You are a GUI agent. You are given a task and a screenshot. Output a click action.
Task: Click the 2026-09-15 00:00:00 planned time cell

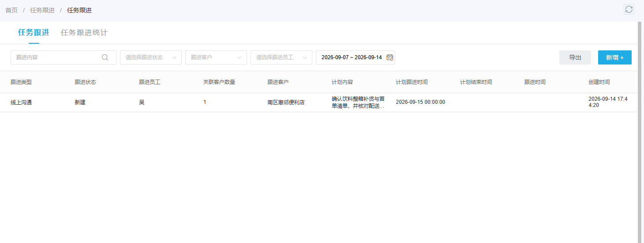coord(420,102)
